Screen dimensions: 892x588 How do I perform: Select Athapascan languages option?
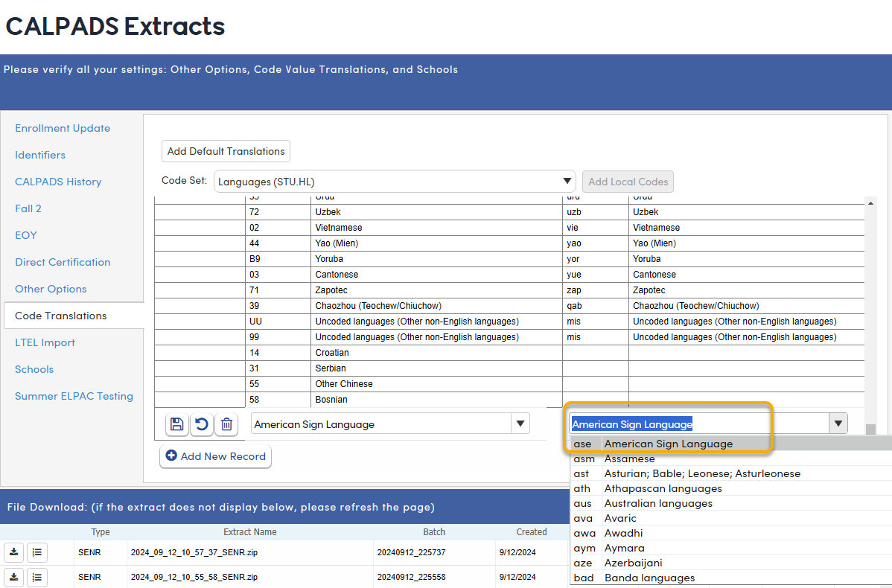tap(731, 488)
